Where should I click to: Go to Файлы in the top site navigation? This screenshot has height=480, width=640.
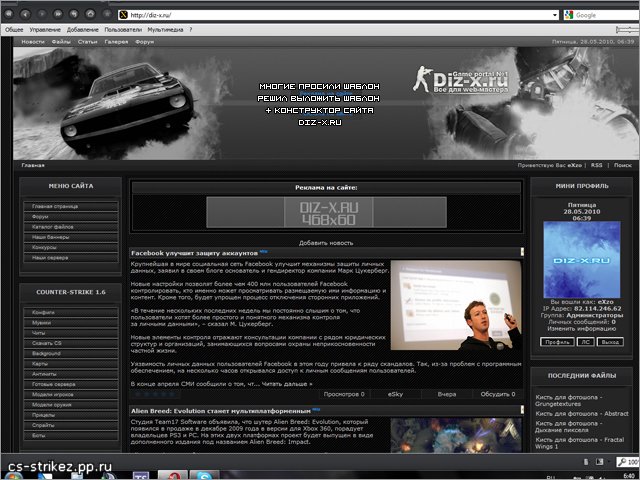pos(61,42)
